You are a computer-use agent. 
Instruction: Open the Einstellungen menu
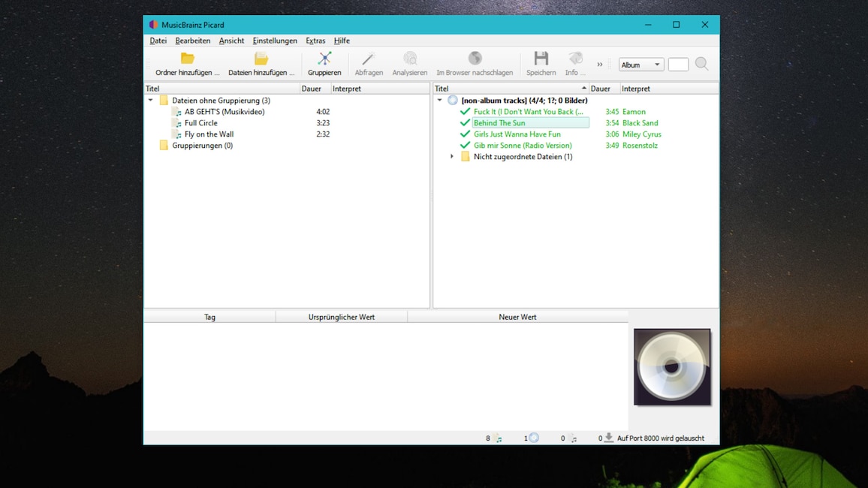tap(275, 41)
